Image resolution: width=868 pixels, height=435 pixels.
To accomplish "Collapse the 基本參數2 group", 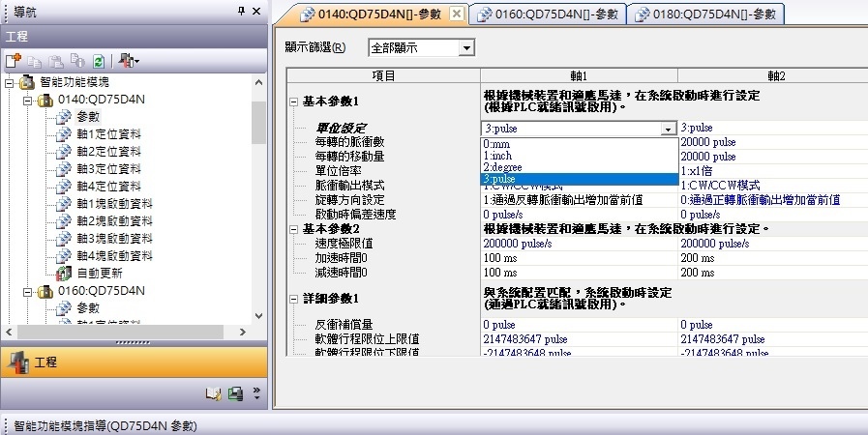I will (x=294, y=229).
